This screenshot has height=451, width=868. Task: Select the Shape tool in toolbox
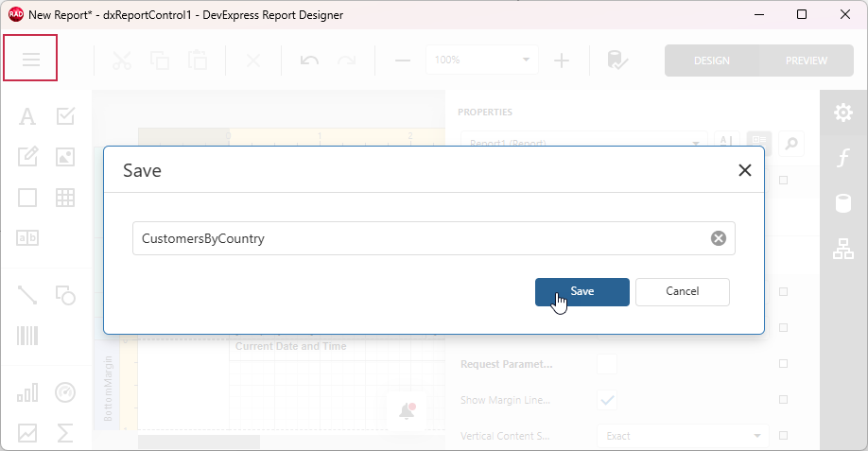pyautogui.click(x=65, y=295)
